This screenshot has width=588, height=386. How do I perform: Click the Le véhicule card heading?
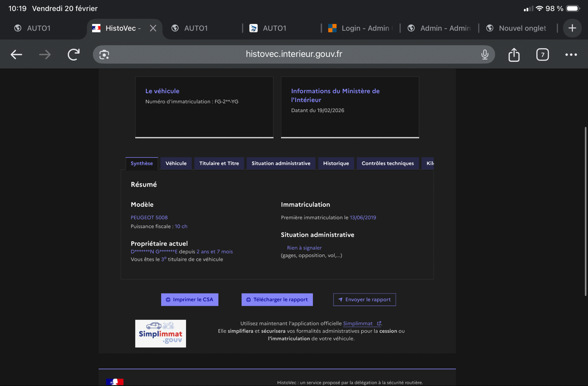point(162,91)
